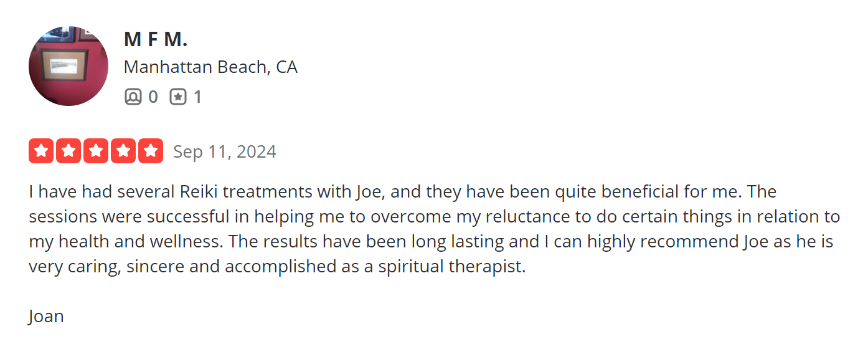Click the reviews number 1
This screenshot has width=868, height=344.
point(197,97)
